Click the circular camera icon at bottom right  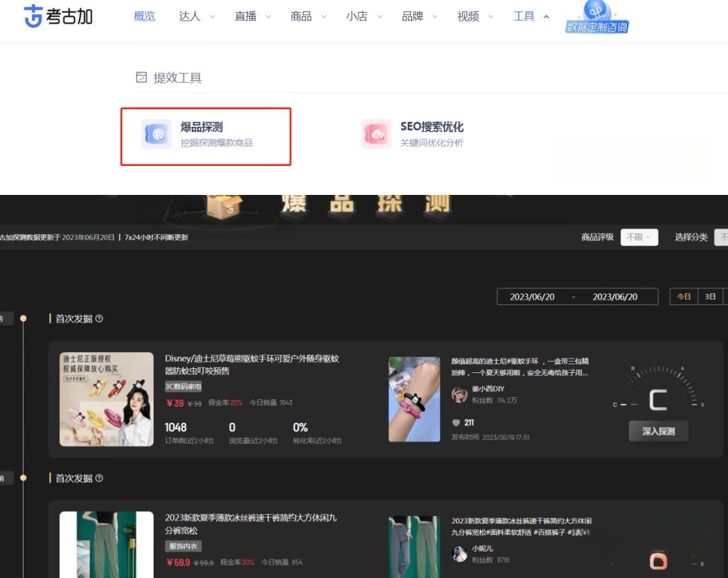pos(657,559)
